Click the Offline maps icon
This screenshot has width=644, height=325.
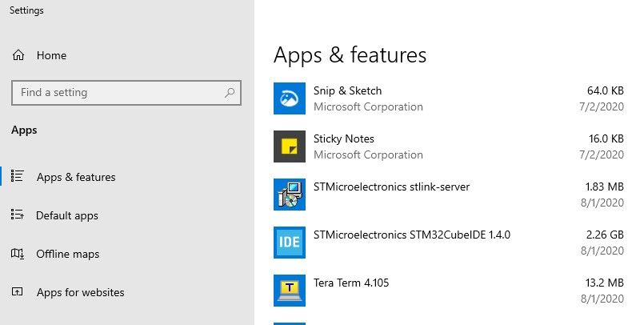click(18, 254)
